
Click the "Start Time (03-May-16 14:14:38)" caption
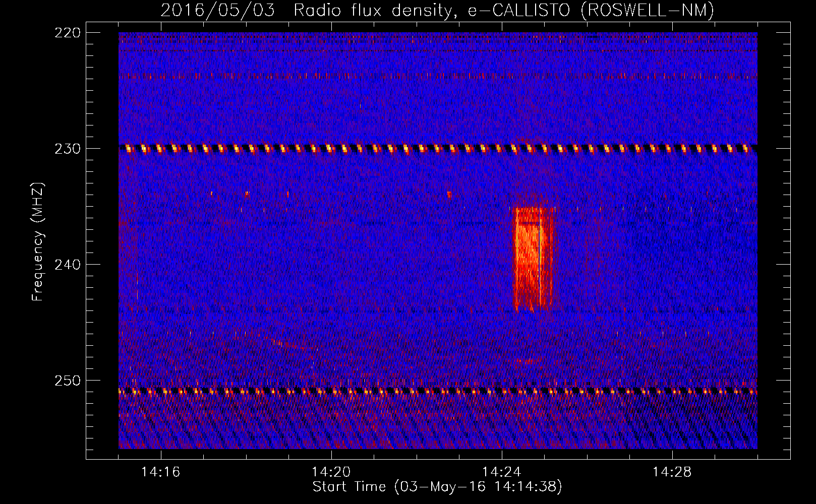[x=437, y=487]
